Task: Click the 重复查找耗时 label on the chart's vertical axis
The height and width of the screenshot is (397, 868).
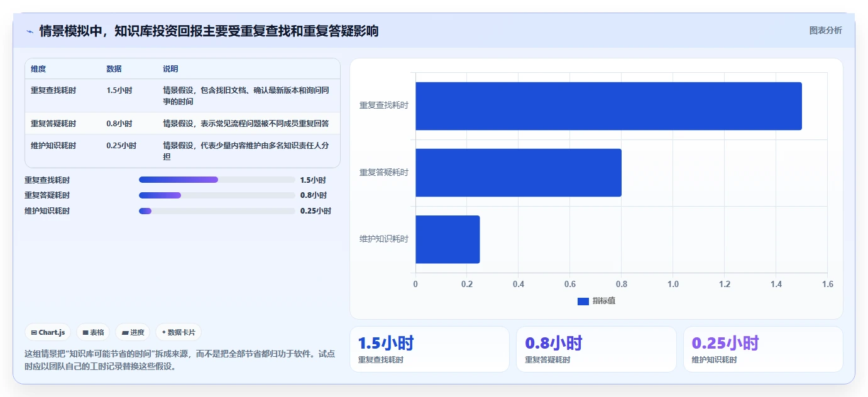Action: coord(384,106)
